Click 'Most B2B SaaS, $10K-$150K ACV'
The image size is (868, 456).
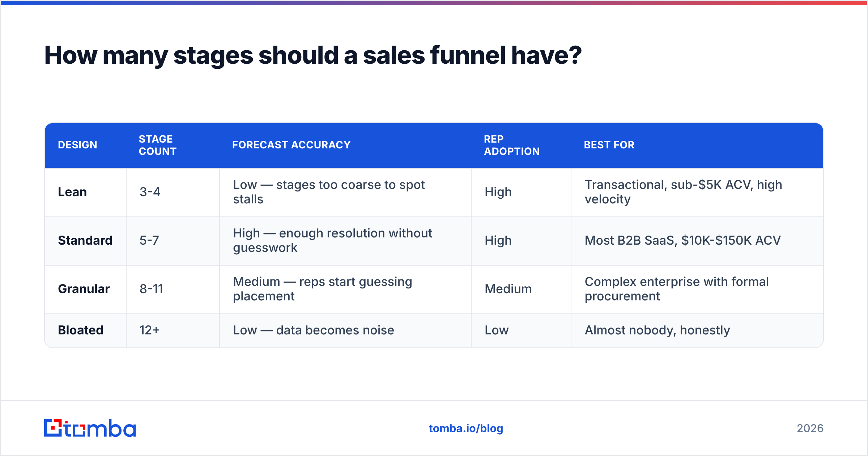[683, 240]
